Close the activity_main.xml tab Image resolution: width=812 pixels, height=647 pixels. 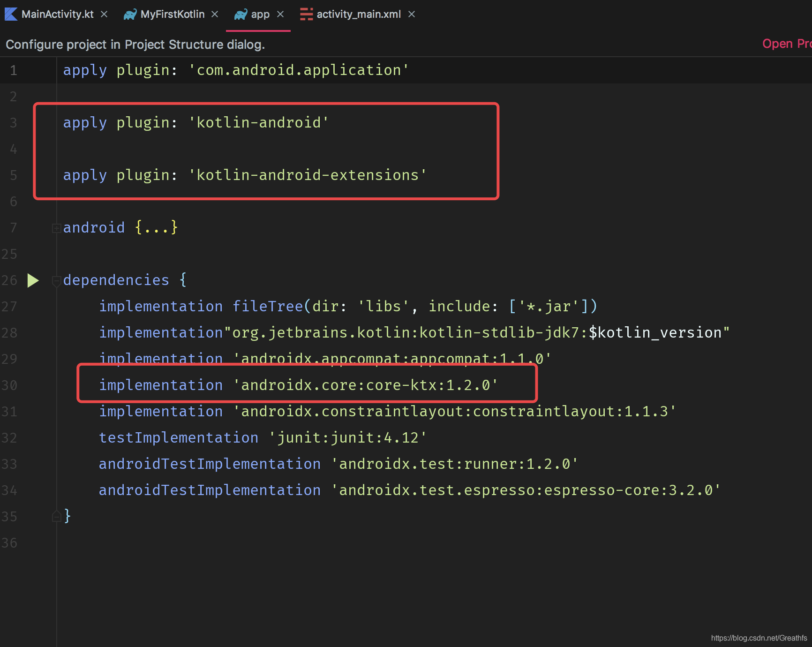pos(412,14)
